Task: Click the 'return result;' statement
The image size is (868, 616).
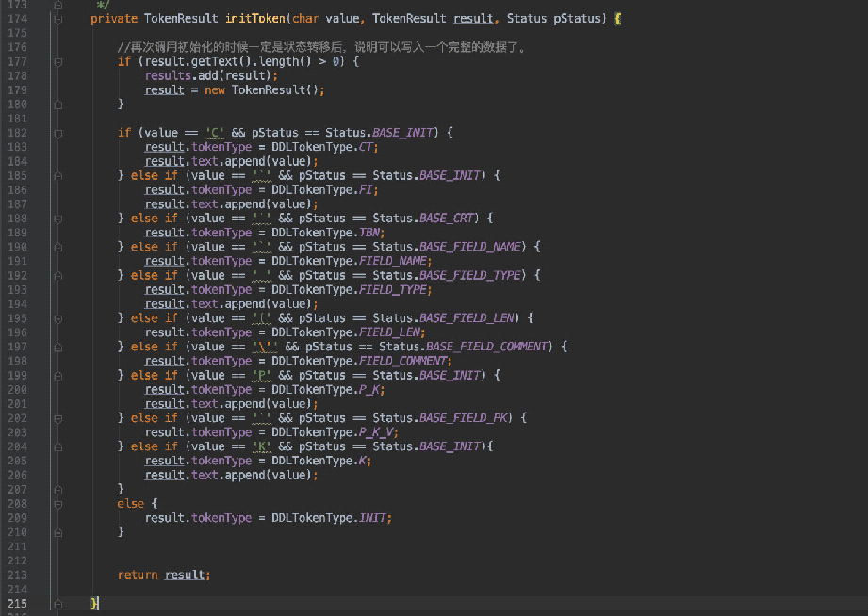Action: point(164,575)
